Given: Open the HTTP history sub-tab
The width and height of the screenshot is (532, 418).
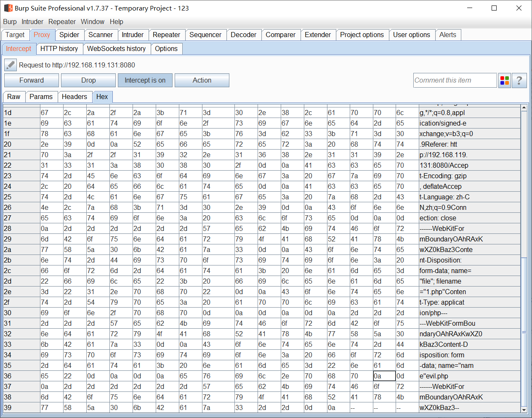Looking at the screenshot, I should [59, 49].
